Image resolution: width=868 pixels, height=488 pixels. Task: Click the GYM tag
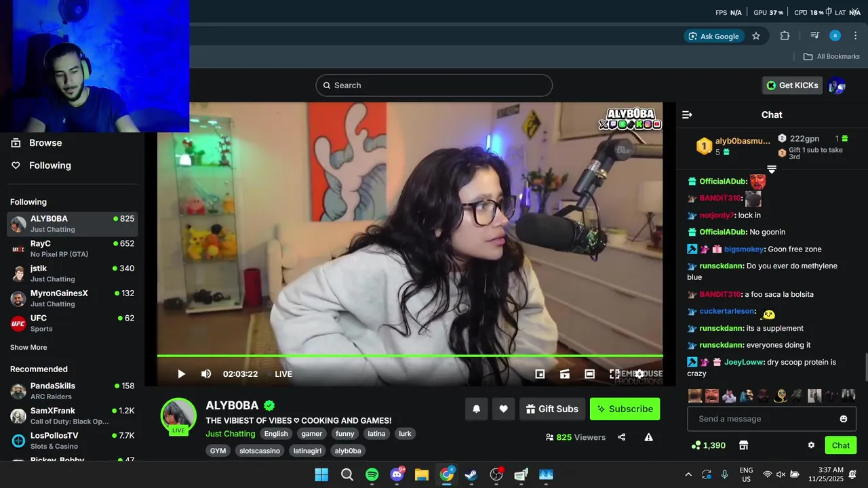click(x=218, y=451)
